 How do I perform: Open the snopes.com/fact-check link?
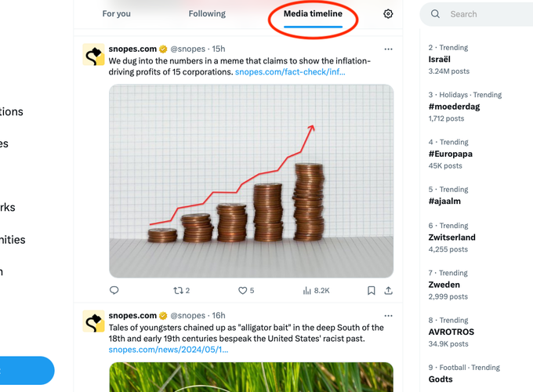290,72
